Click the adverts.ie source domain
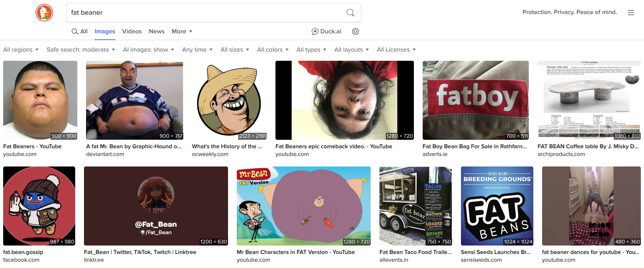 (x=435, y=154)
